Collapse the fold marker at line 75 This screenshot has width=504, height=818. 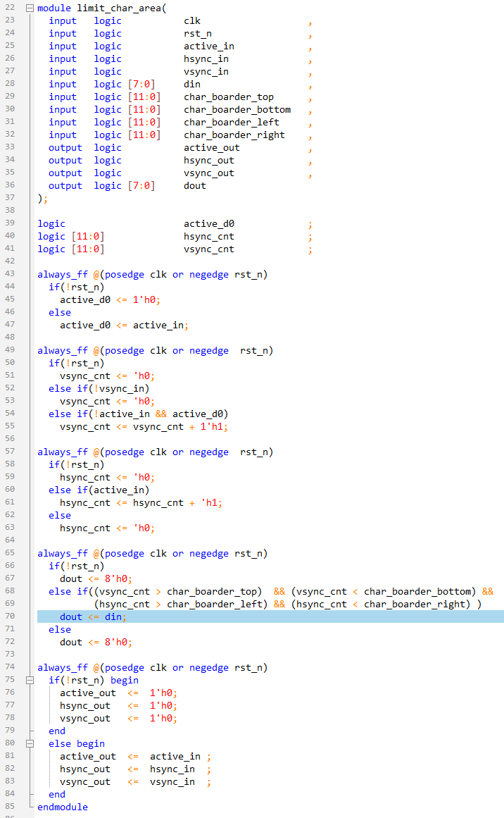click(30, 681)
